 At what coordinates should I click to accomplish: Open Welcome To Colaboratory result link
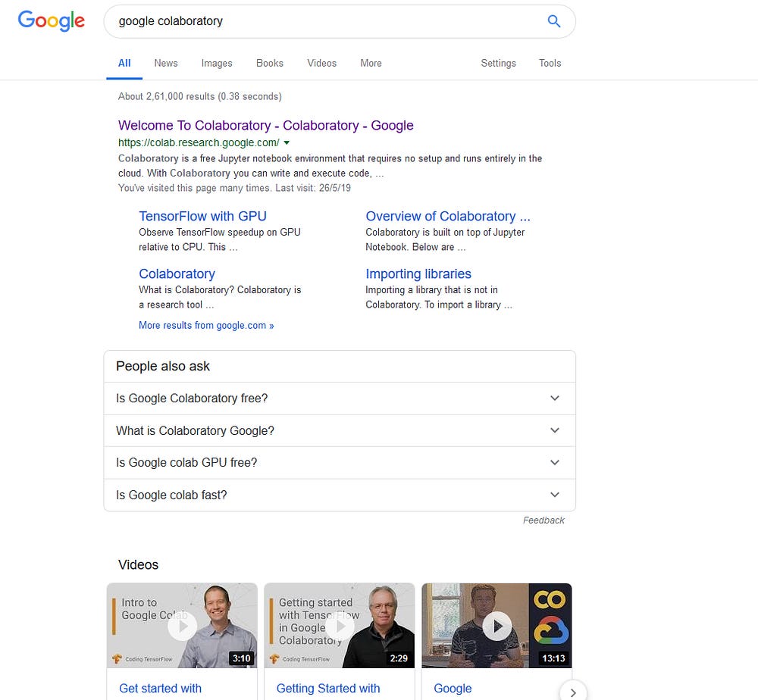tap(265, 126)
